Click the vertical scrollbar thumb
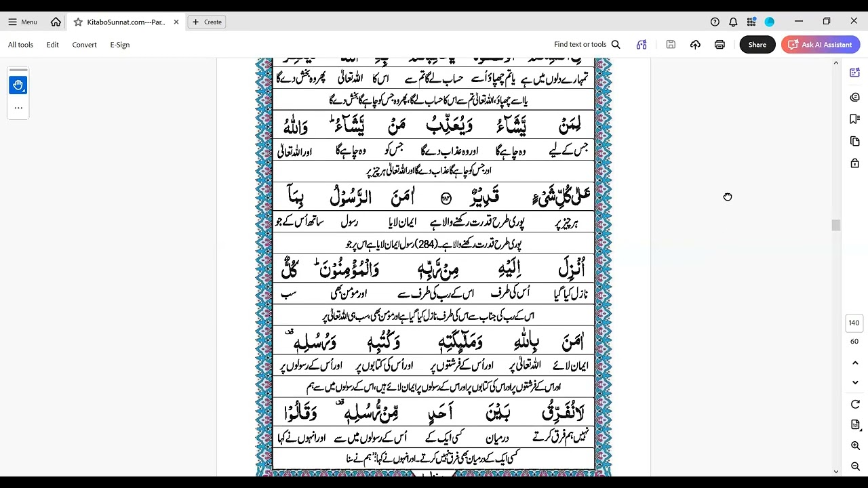 tap(835, 225)
